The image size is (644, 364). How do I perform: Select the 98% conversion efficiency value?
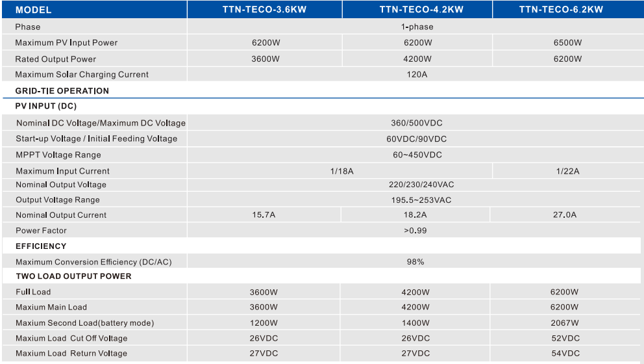tap(415, 262)
